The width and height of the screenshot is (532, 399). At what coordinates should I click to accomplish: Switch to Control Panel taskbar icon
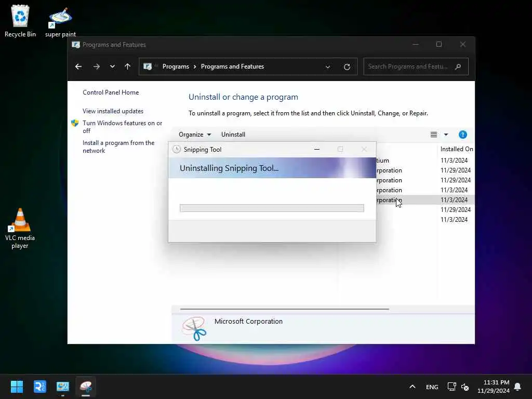[x=63, y=387]
